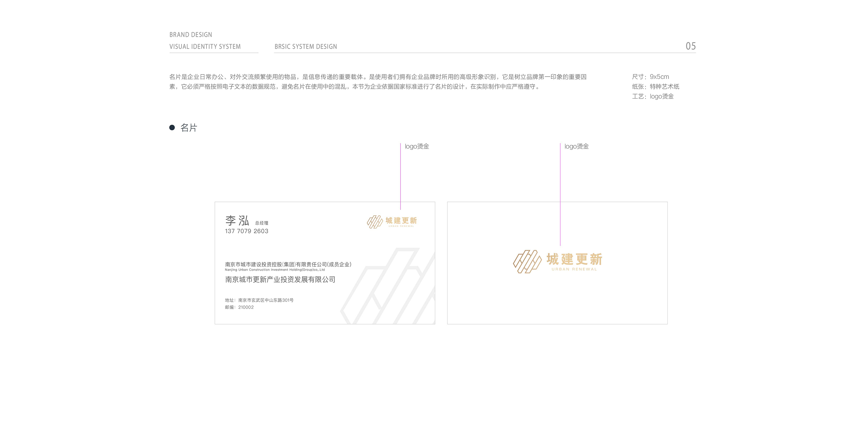Click the 尺寸: 9x5cm specification line
This screenshot has width=868, height=446.
pos(650,77)
